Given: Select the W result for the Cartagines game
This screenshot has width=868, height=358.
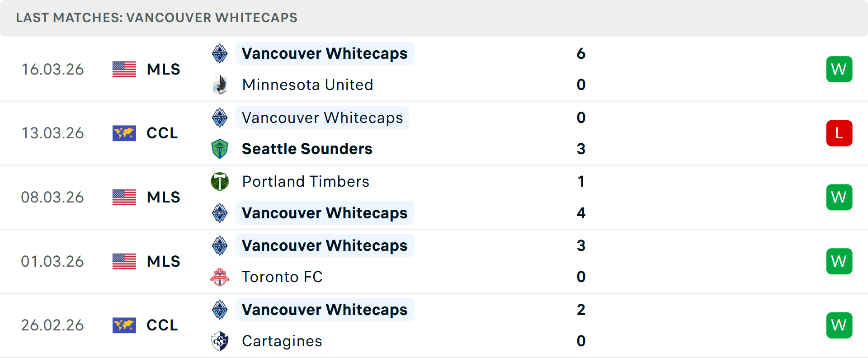Looking at the screenshot, I should click(x=840, y=325).
